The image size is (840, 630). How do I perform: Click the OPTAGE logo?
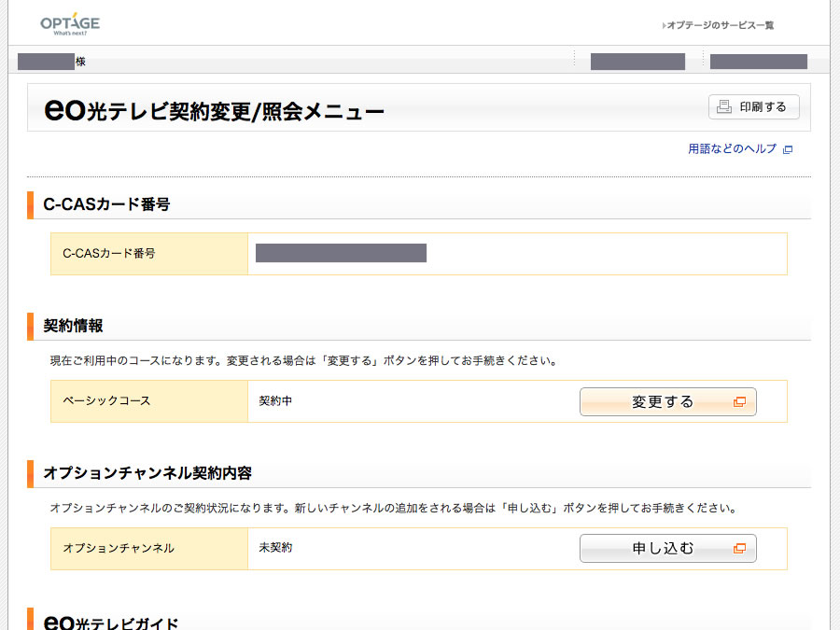(70, 24)
